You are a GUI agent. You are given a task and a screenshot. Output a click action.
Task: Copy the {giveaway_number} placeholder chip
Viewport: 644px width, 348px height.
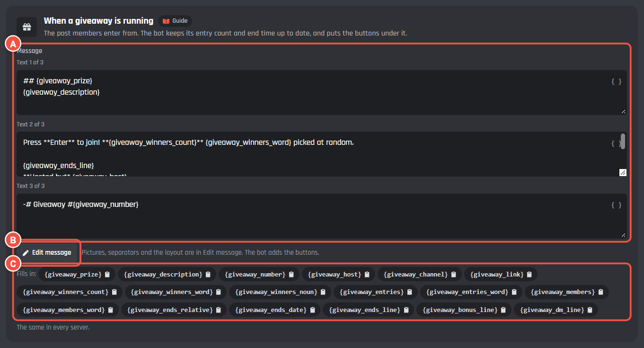coord(259,274)
